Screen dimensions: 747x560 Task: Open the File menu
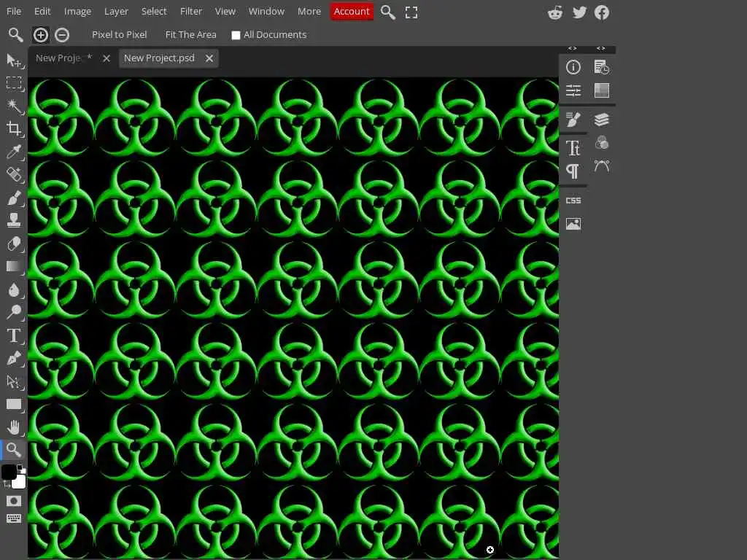pyautogui.click(x=13, y=12)
